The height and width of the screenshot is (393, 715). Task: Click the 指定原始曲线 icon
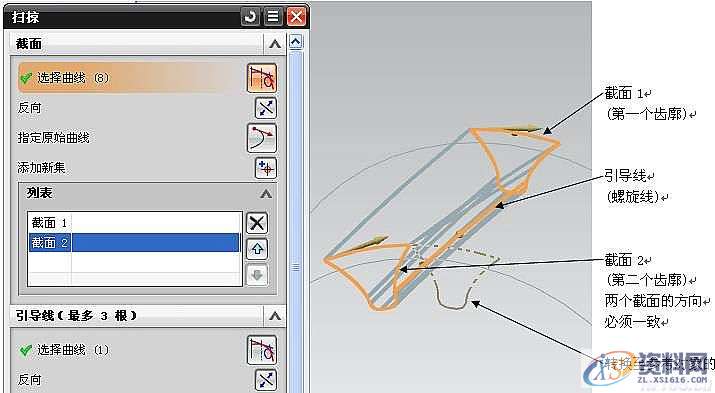coord(262,138)
